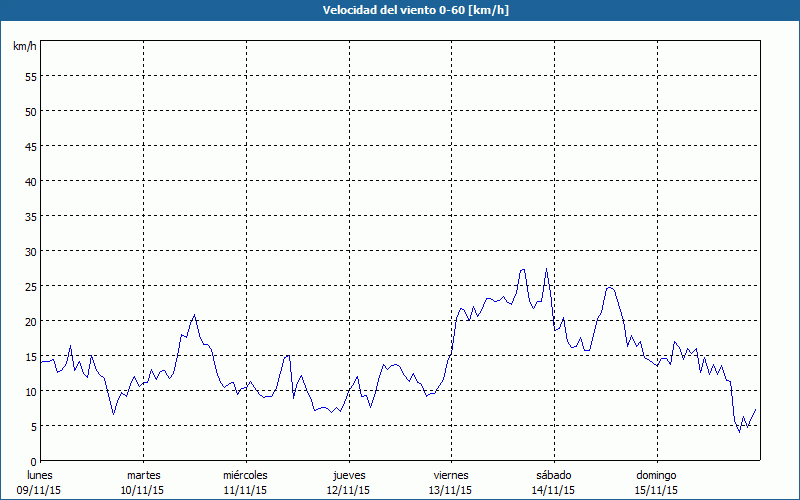The width and height of the screenshot is (800, 500).
Task: Click the 55 value on the y-axis
Action: pyautogui.click(x=30, y=76)
